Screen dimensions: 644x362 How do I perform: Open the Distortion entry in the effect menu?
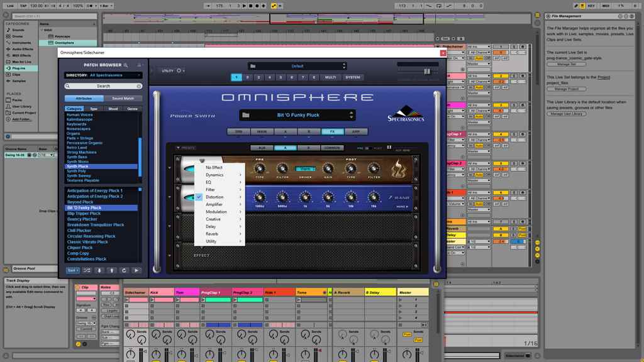tap(219, 197)
